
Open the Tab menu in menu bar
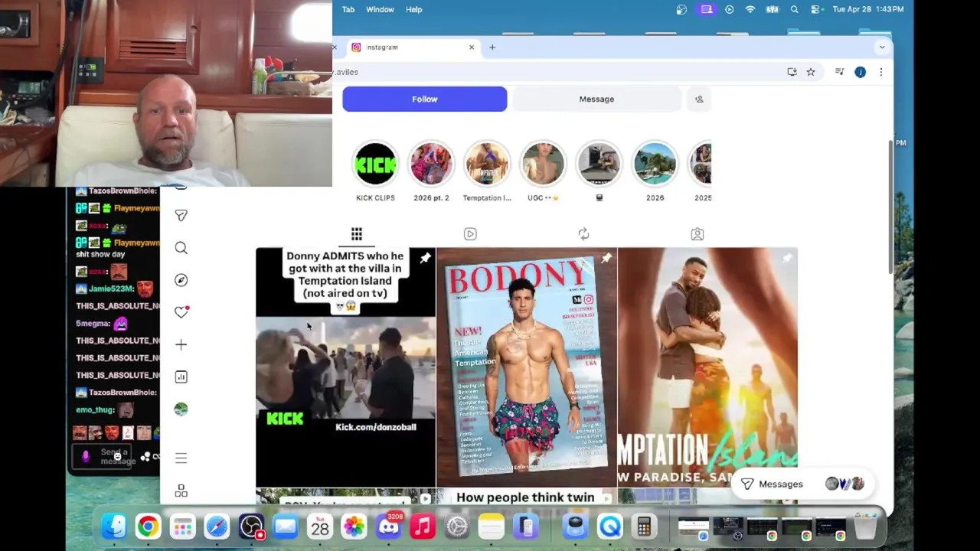tap(348, 9)
